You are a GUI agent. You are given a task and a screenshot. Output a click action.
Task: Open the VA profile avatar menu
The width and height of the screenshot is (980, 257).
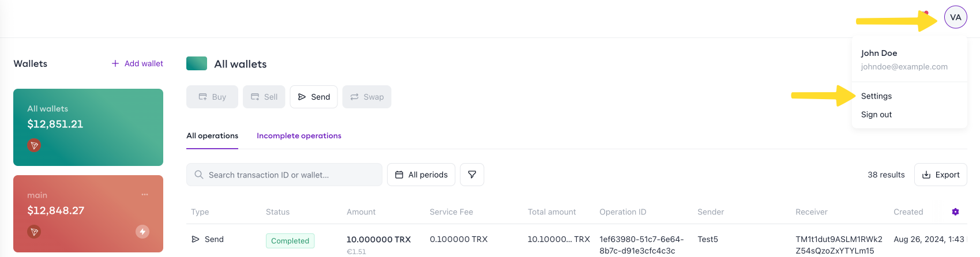955,17
